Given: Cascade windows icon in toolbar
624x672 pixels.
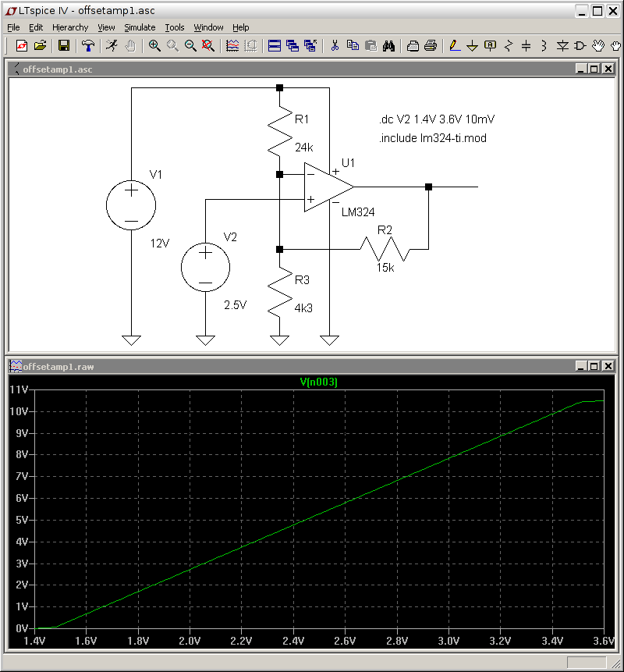Looking at the screenshot, I should click(292, 45).
